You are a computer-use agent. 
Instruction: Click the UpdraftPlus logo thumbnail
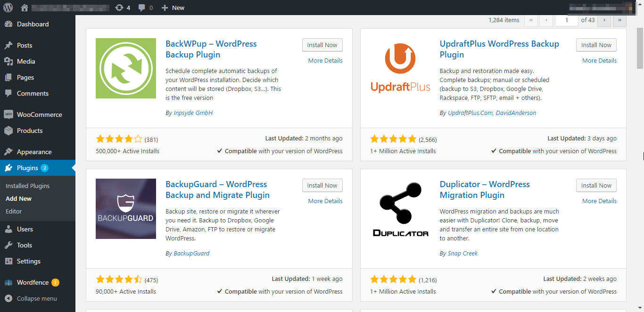pyautogui.click(x=400, y=68)
